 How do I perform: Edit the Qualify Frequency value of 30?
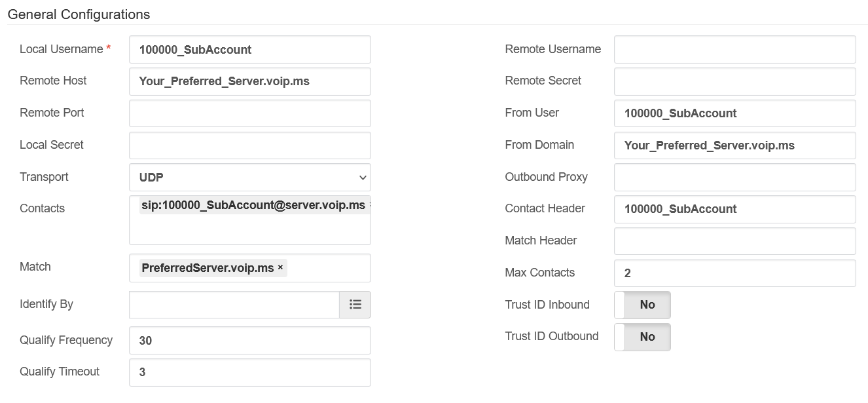(249, 340)
